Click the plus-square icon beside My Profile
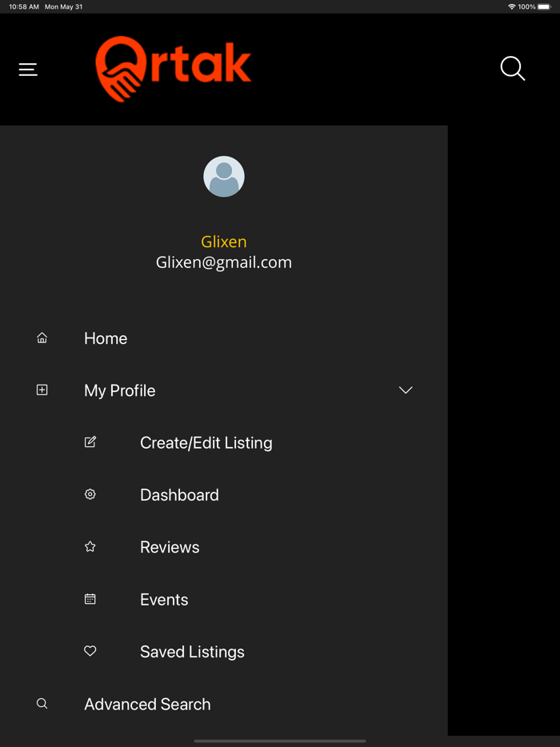 point(42,390)
